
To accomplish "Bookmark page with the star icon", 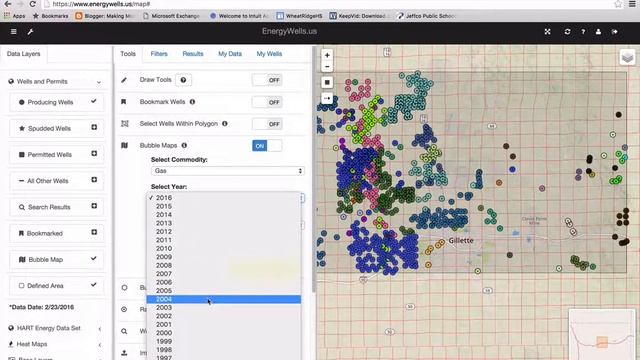I will tap(618, 4).
